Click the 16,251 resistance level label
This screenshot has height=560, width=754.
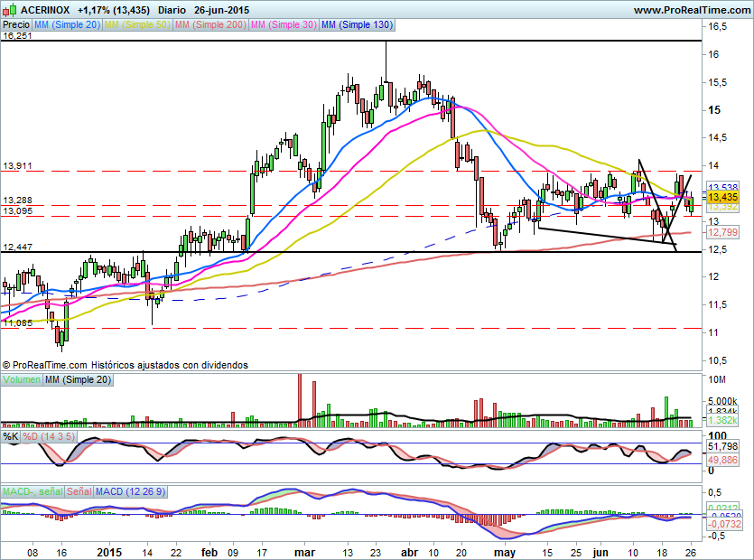pyautogui.click(x=17, y=35)
